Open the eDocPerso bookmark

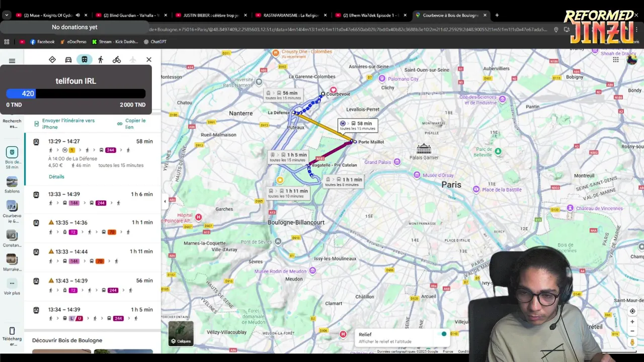coord(73,42)
